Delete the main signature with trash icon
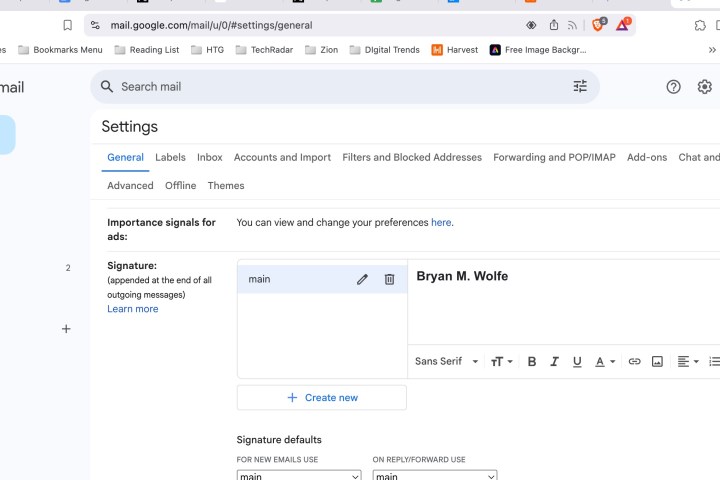 (389, 280)
